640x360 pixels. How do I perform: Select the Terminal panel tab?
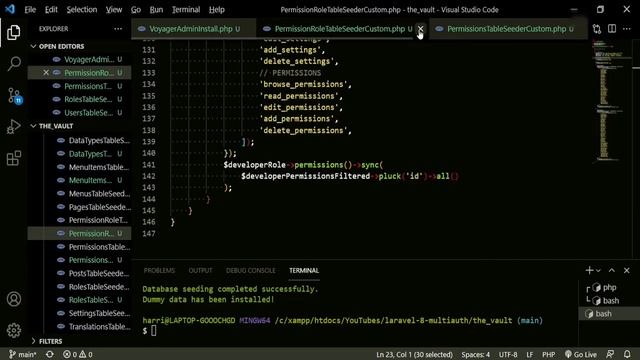pos(304,271)
